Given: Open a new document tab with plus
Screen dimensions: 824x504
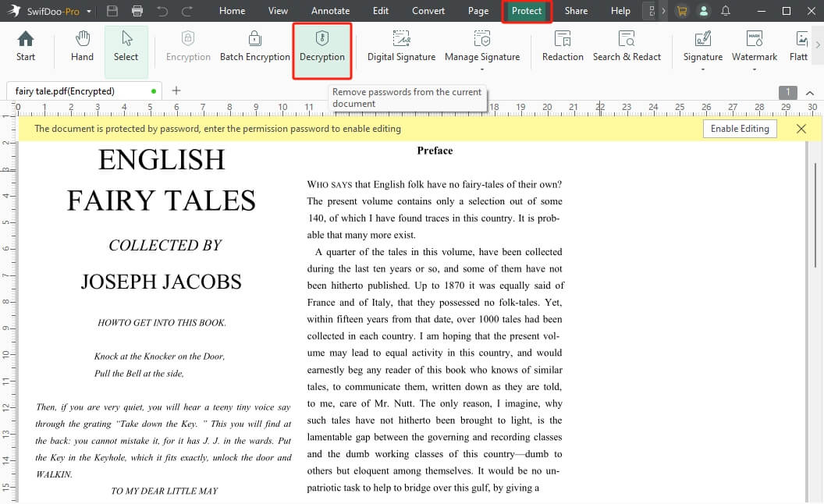Looking at the screenshot, I should point(176,91).
